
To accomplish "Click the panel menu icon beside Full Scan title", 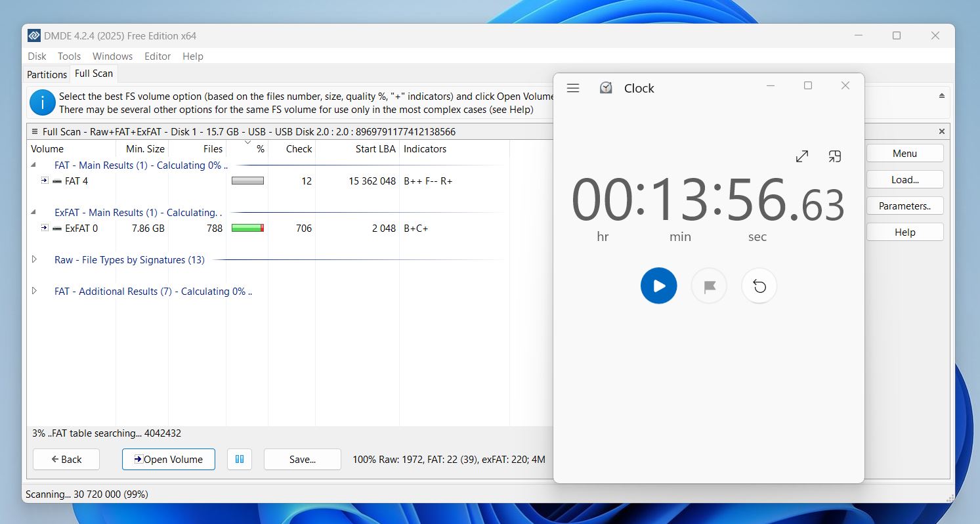I will pos(34,131).
